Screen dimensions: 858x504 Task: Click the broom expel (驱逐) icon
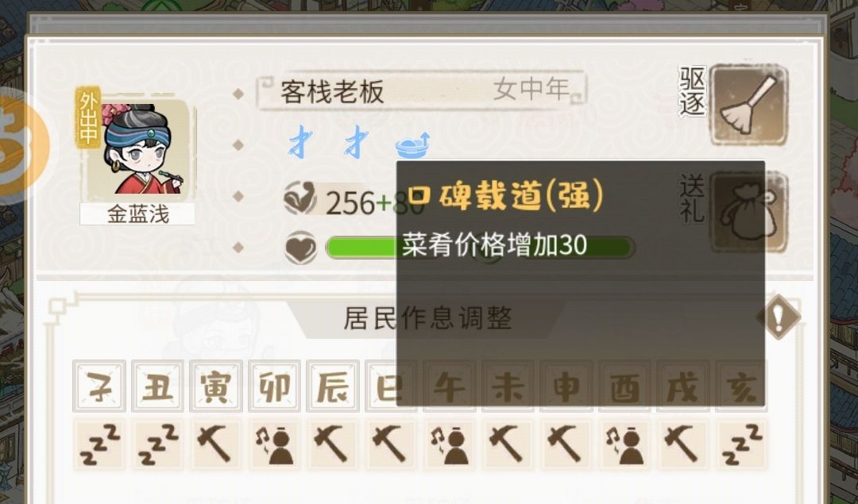[748, 105]
